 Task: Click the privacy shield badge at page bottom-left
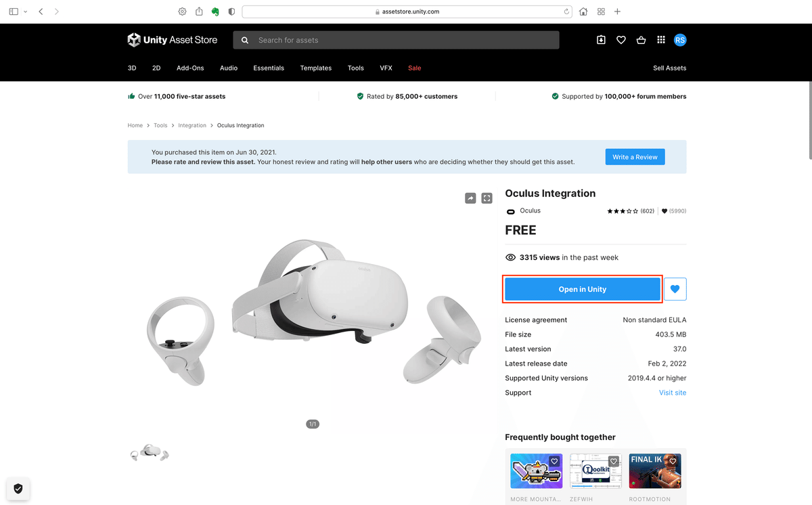18,488
